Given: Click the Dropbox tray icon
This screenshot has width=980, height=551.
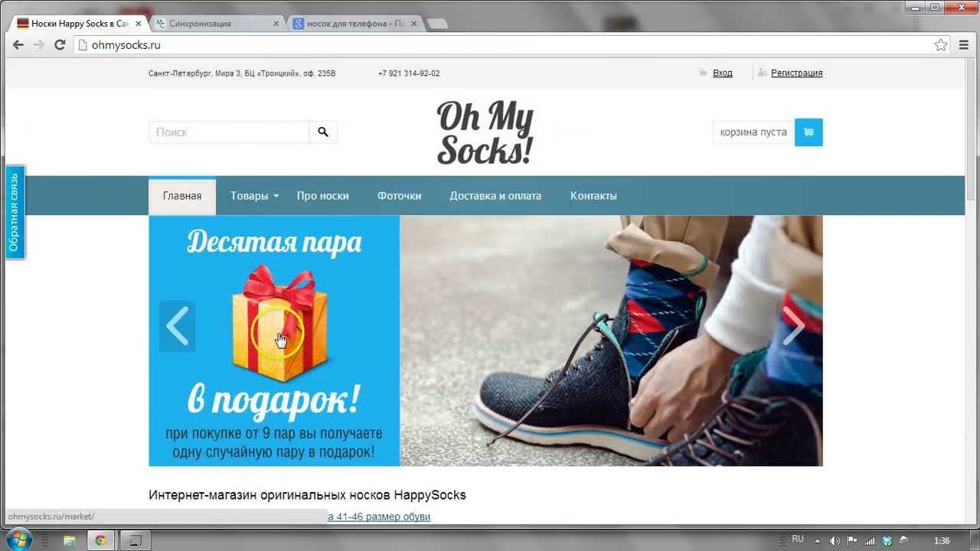Looking at the screenshot, I should [887, 540].
